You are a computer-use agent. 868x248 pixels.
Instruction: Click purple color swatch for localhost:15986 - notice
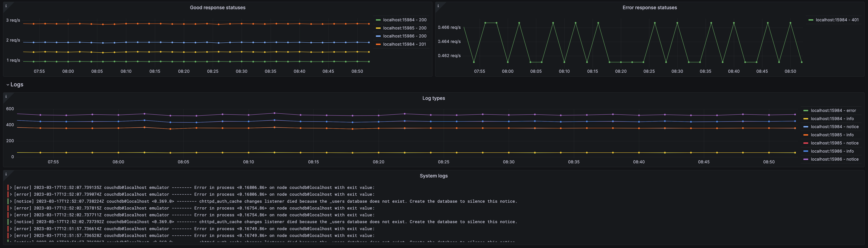(806, 159)
